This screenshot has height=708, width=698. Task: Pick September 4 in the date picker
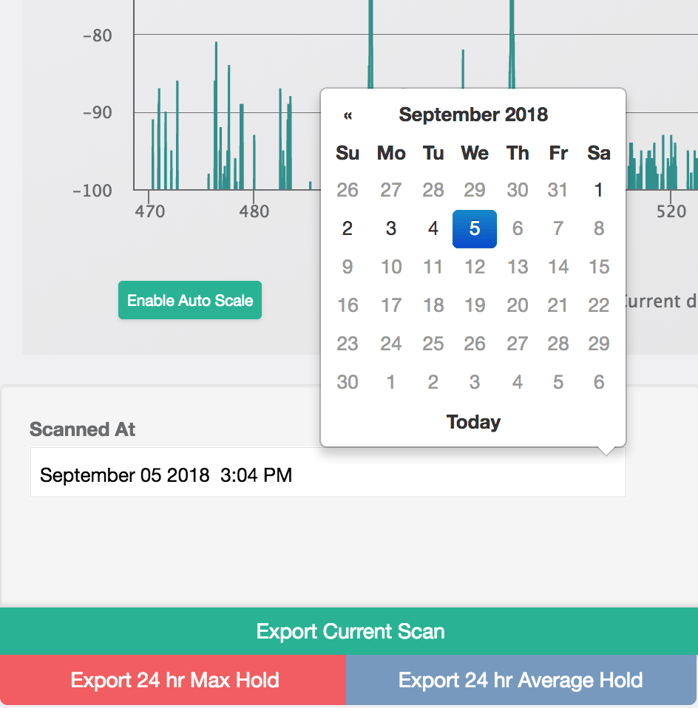(433, 228)
